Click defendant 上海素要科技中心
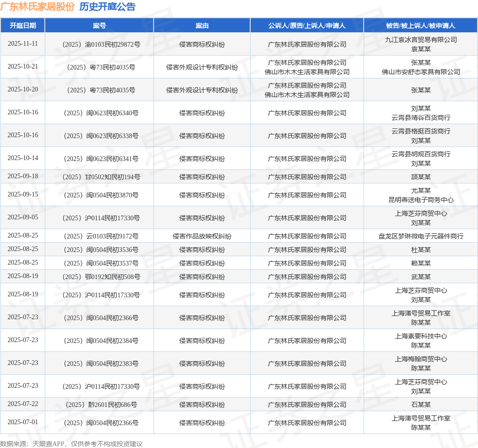Image resolution: width=478 pixels, height=448 pixels. [x=421, y=336]
